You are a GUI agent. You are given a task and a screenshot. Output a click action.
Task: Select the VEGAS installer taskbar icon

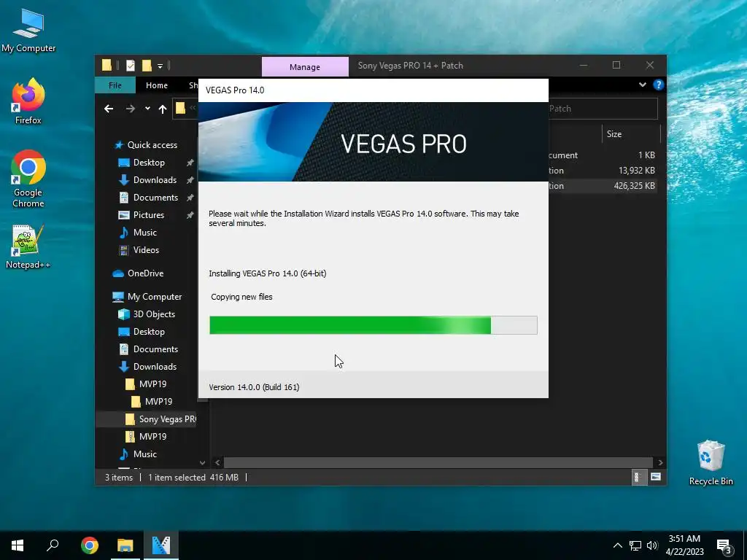tap(161, 545)
